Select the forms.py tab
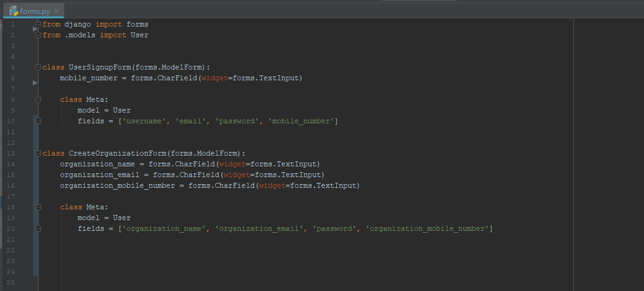The image size is (644, 291). [34, 11]
